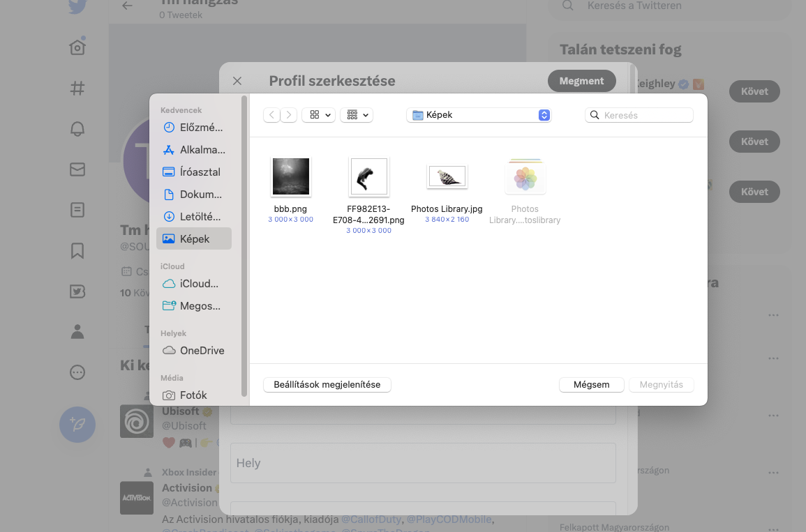
Task: Click the Activision avatar
Action: pyautogui.click(x=137, y=498)
